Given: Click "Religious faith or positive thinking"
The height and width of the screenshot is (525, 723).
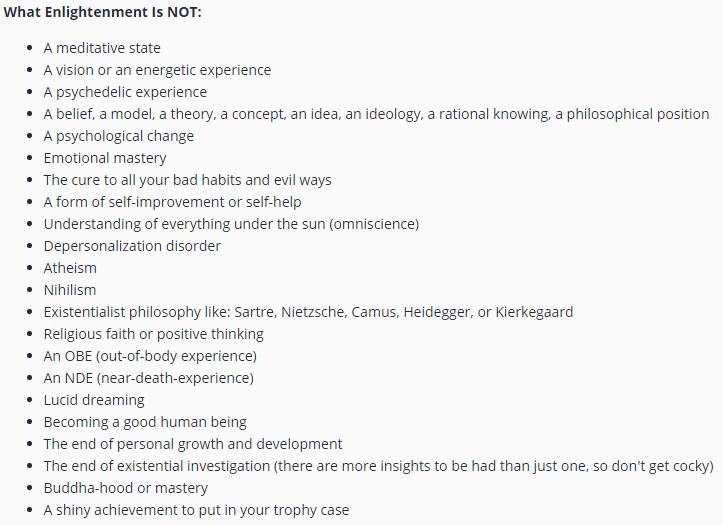Looking at the screenshot, I should (x=153, y=334).
